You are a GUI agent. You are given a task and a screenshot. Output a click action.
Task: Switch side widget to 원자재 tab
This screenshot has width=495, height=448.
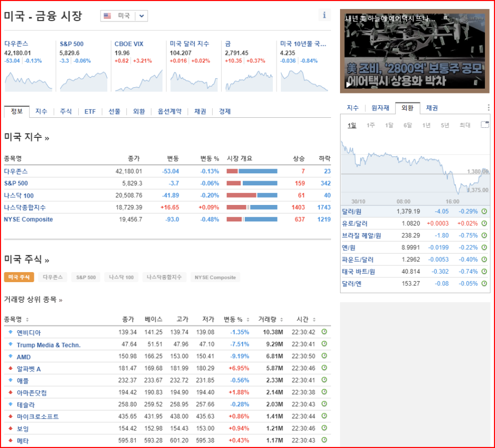380,108
